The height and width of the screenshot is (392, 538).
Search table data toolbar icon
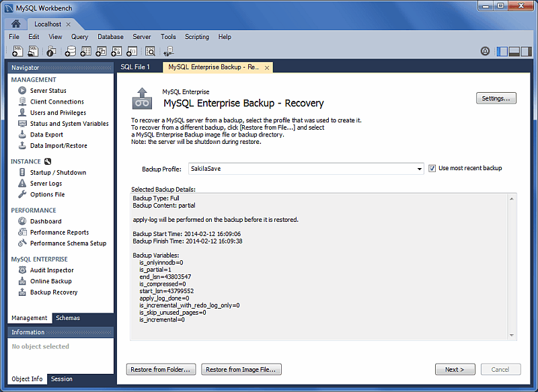coord(150,51)
